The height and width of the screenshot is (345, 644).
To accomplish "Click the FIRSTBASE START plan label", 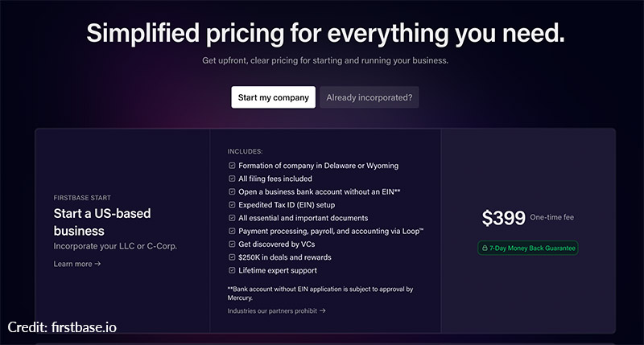I will pos(82,197).
